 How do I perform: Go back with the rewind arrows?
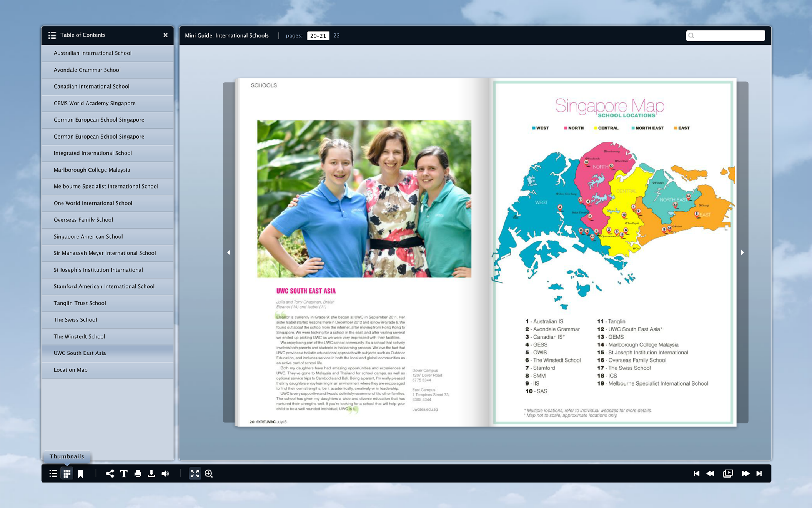(x=710, y=473)
